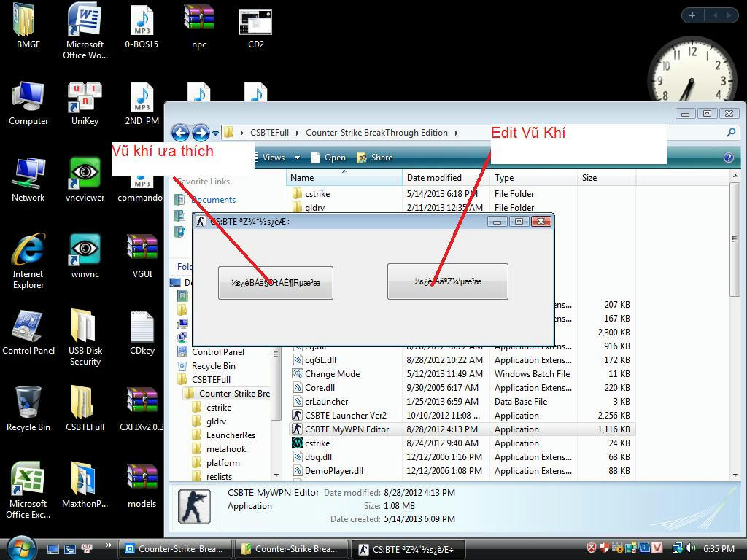Select CSBTEFull in folder tree

click(211, 380)
